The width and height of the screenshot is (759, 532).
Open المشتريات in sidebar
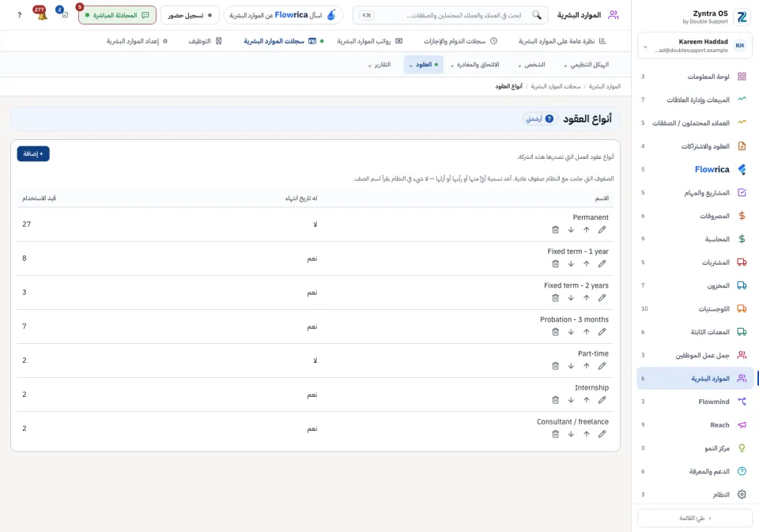694,262
